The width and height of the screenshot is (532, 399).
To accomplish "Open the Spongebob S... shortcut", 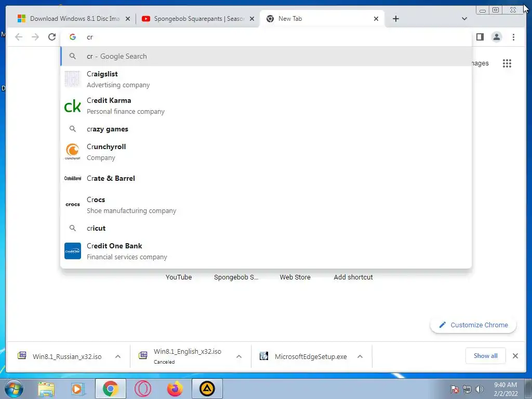I will click(236, 277).
